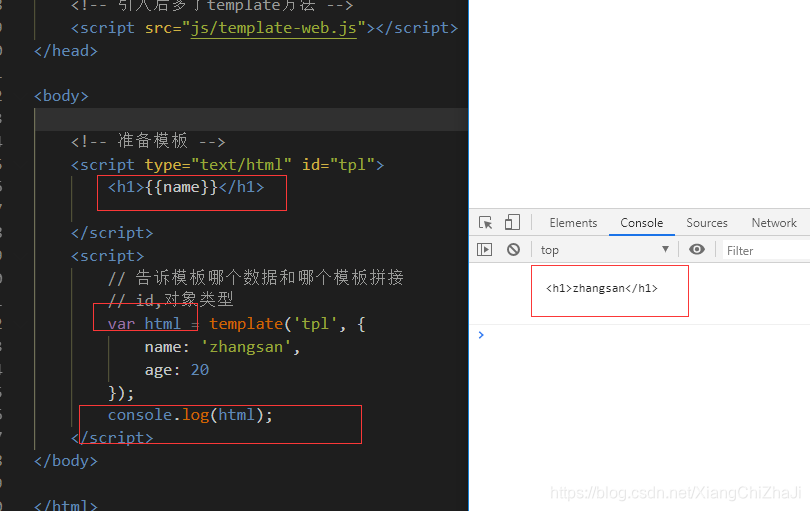
Task: Click the 'zhangsan' string in code
Action: coord(246,347)
